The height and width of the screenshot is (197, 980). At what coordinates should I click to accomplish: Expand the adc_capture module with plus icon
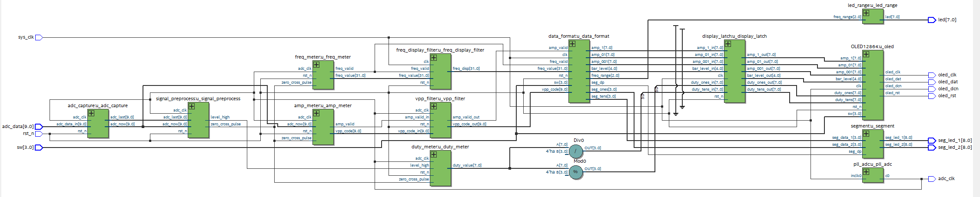pyautogui.click(x=91, y=113)
